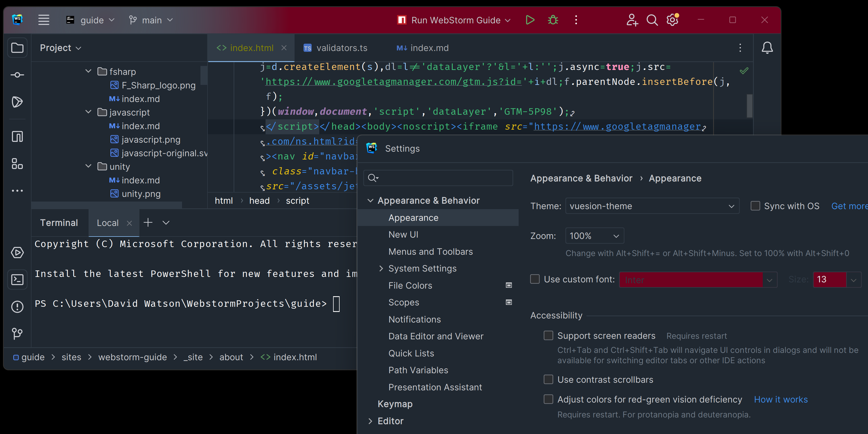Collapse the fsharp folder
The width and height of the screenshot is (868, 434).
click(88, 71)
